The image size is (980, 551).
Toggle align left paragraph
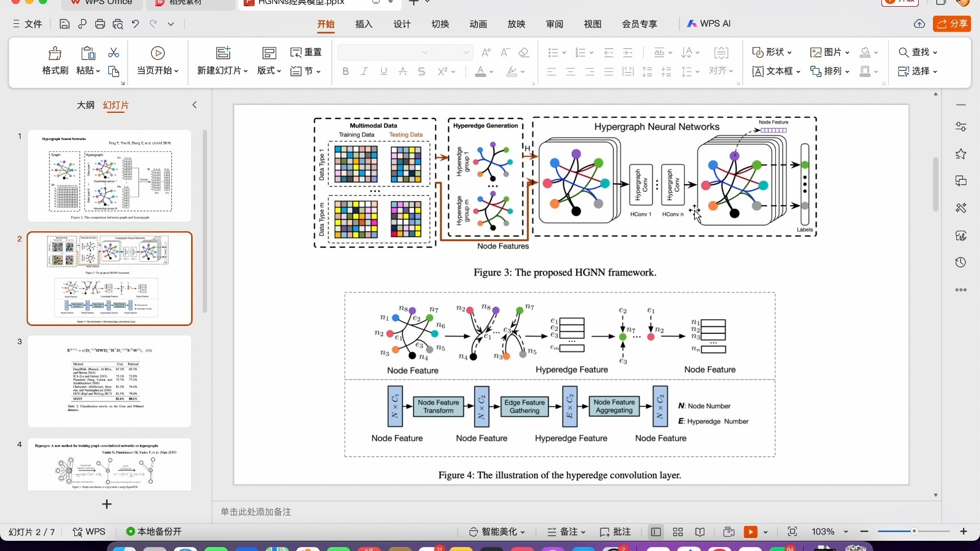tap(551, 71)
